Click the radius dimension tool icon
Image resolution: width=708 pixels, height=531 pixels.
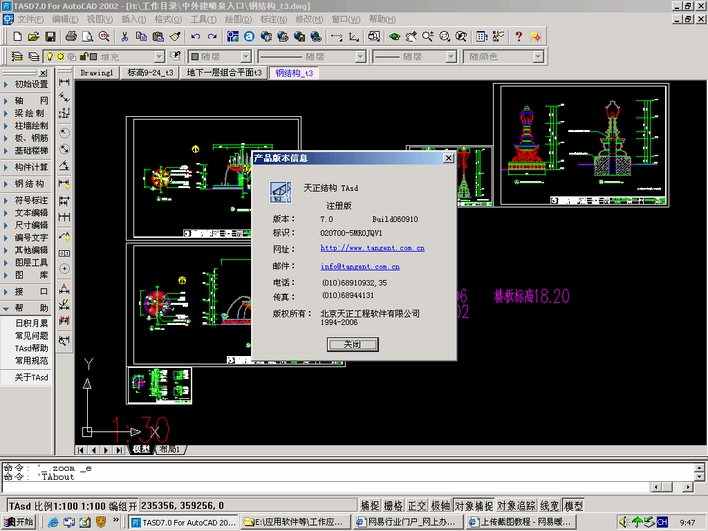64,132
